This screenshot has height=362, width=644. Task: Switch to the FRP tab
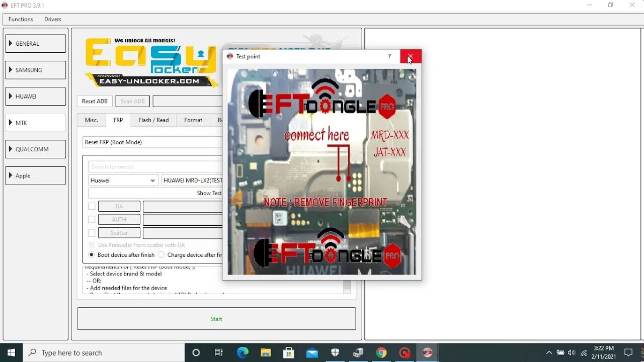pyautogui.click(x=118, y=120)
